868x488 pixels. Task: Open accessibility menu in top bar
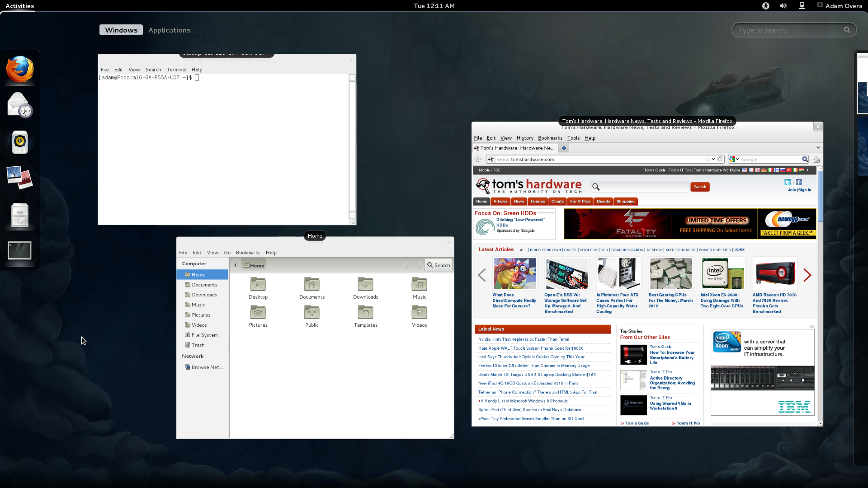(765, 6)
